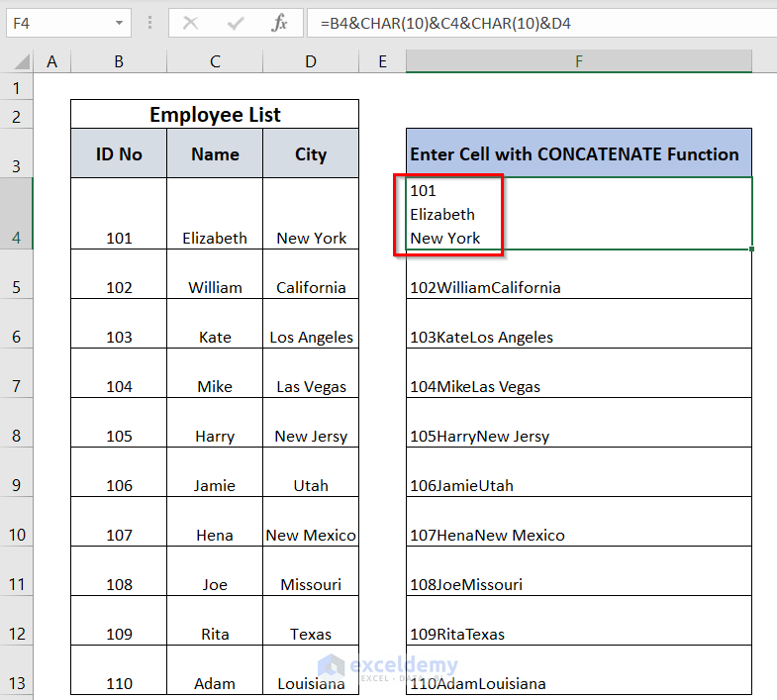Select column E header
Viewport: 777px width, 700px height.
click(x=382, y=61)
